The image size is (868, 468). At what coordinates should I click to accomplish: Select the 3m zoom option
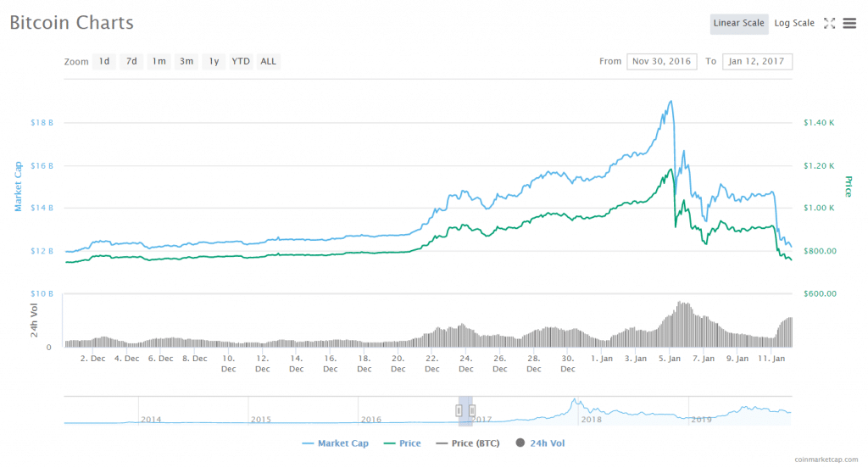pyautogui.click(x=186, y=61)
